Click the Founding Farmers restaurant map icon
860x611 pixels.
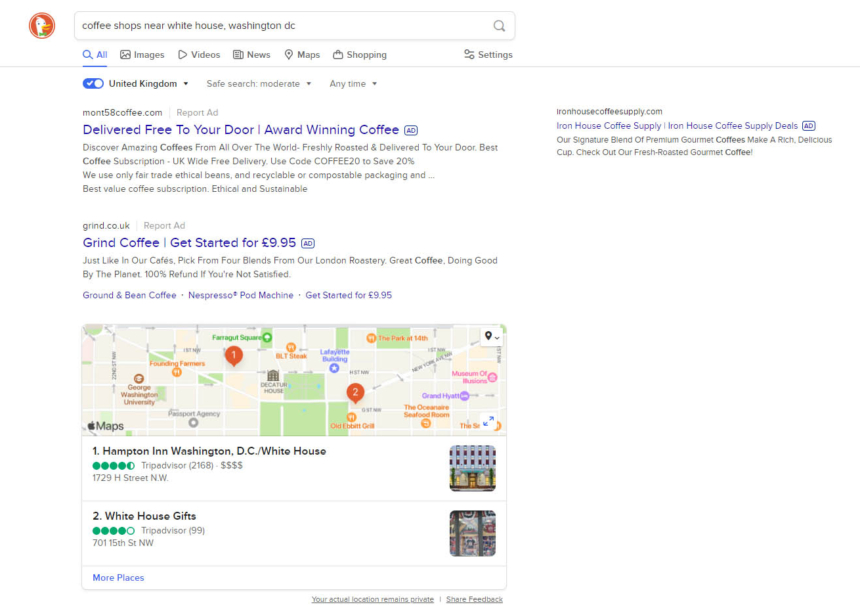tap(177, 371)
